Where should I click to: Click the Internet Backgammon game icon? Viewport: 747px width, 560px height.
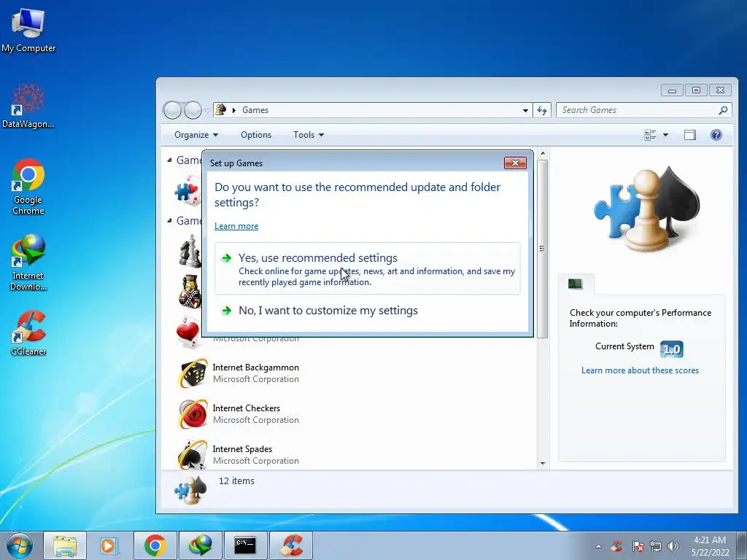click(192, 373)
